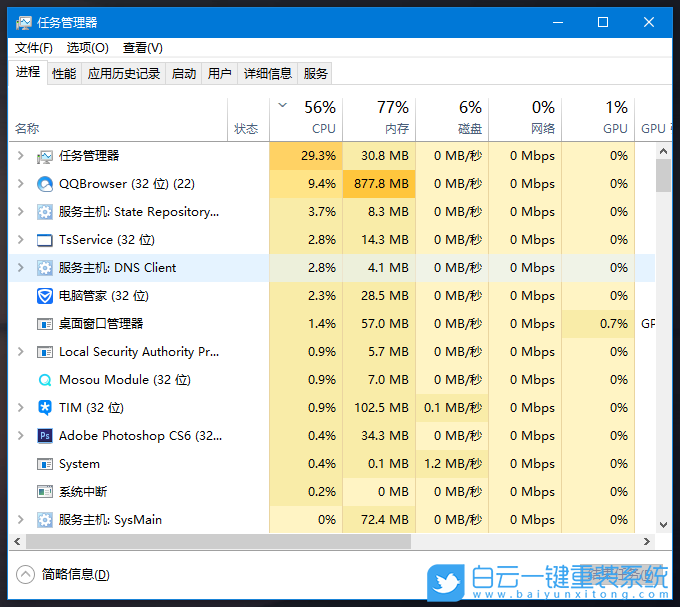Viewport: 680px width, 607px height.
Task: Select the 0.7% GPU cell
Action: 598,323
